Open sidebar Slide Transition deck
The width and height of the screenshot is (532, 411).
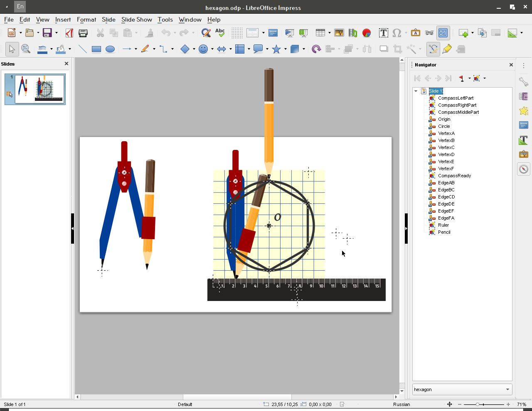click(x=524, y=96)
